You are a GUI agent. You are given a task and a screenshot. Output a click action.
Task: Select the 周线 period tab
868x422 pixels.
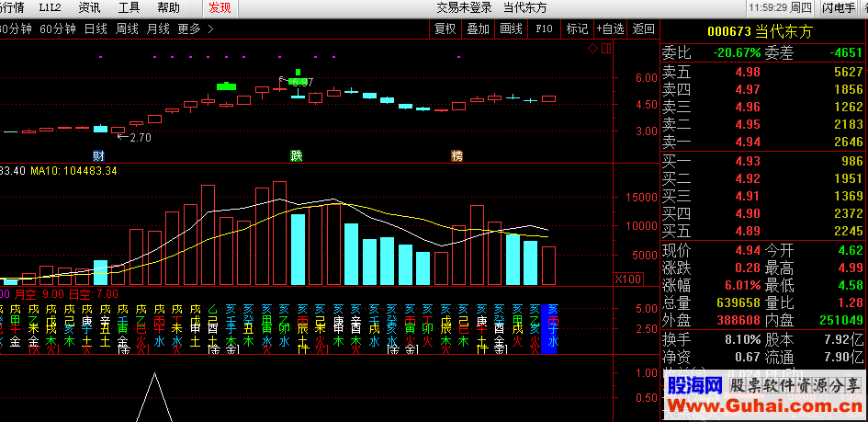click(x=127, y=29)
